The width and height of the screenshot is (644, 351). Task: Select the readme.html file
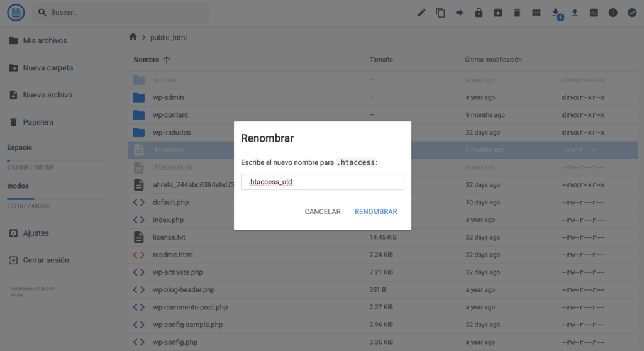click(x=383, y=254)
